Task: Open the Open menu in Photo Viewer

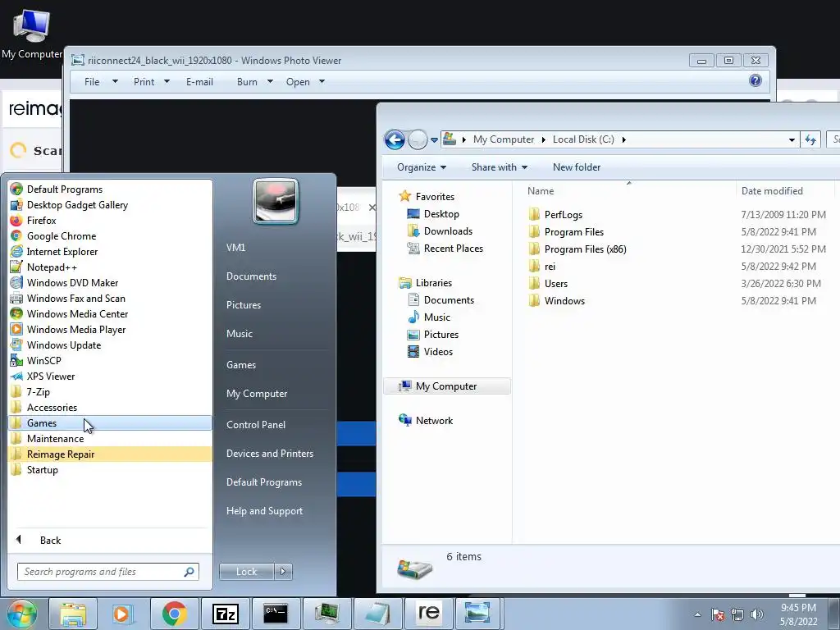Action: (305, 82)
